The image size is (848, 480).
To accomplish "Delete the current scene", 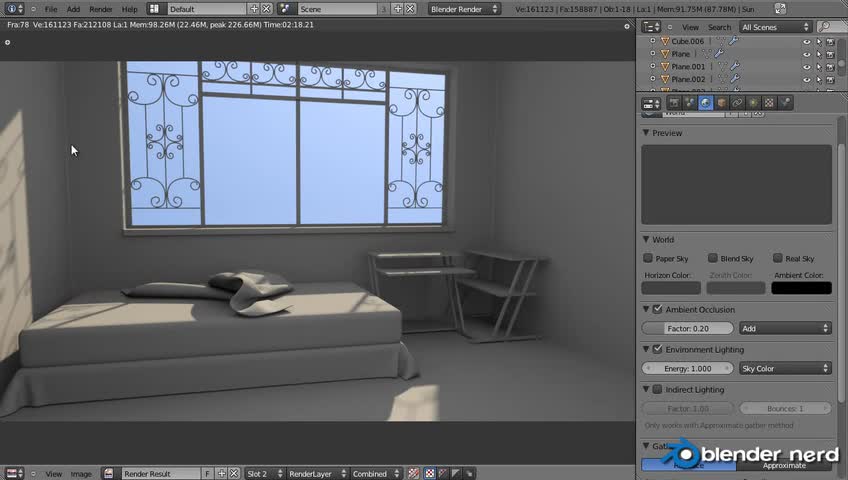I will coord(410,9).
